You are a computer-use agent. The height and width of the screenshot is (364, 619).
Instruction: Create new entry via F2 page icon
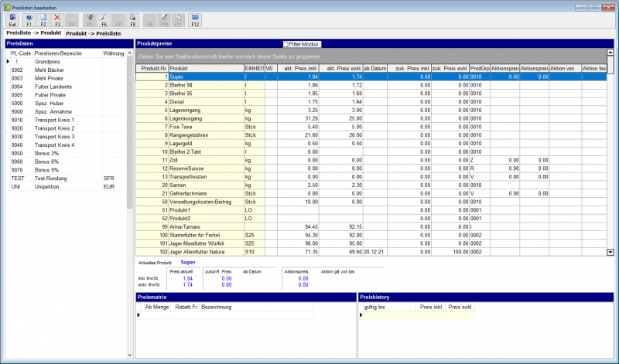coord(43,20)
